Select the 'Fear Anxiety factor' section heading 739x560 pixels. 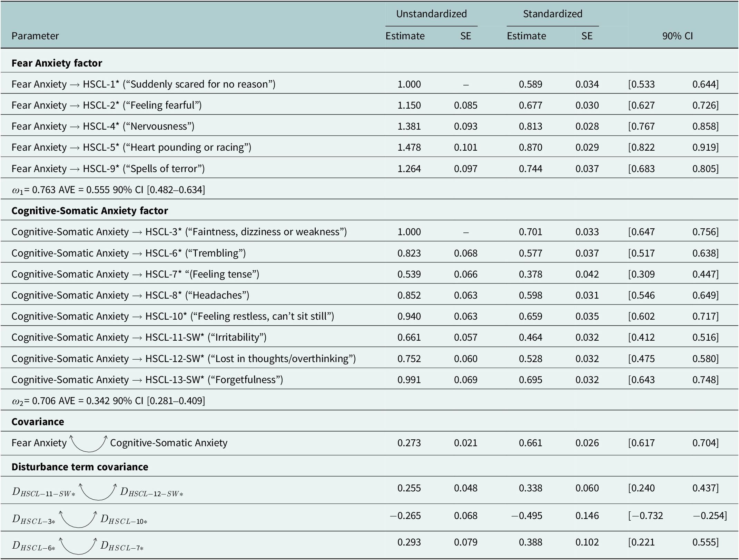(57, 63)
